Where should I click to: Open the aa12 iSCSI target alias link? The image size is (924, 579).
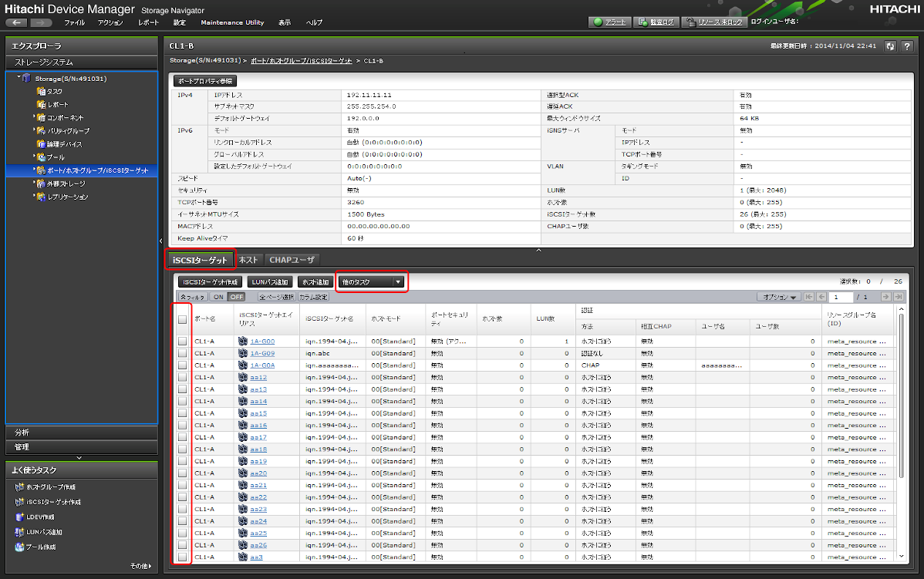[258, 377]
